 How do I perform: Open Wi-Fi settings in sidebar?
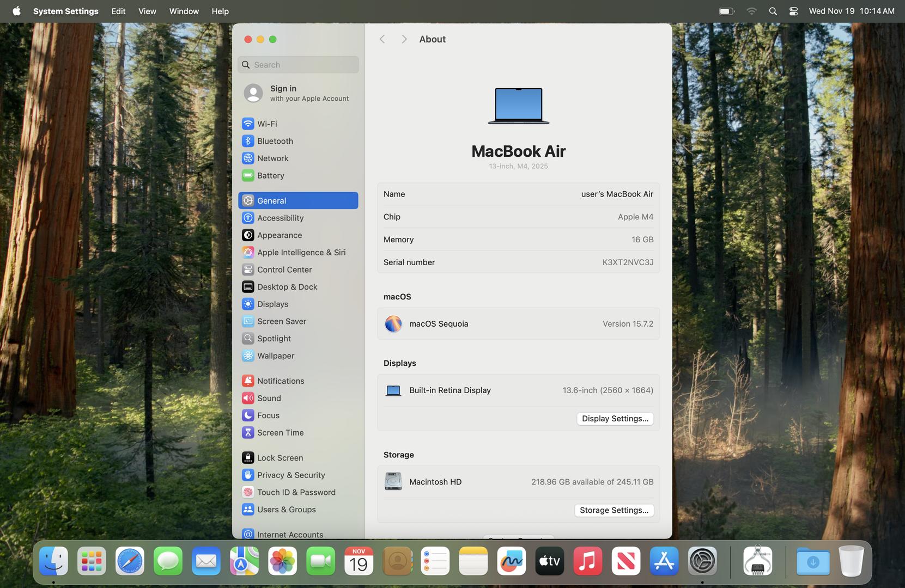click(267, 124)
